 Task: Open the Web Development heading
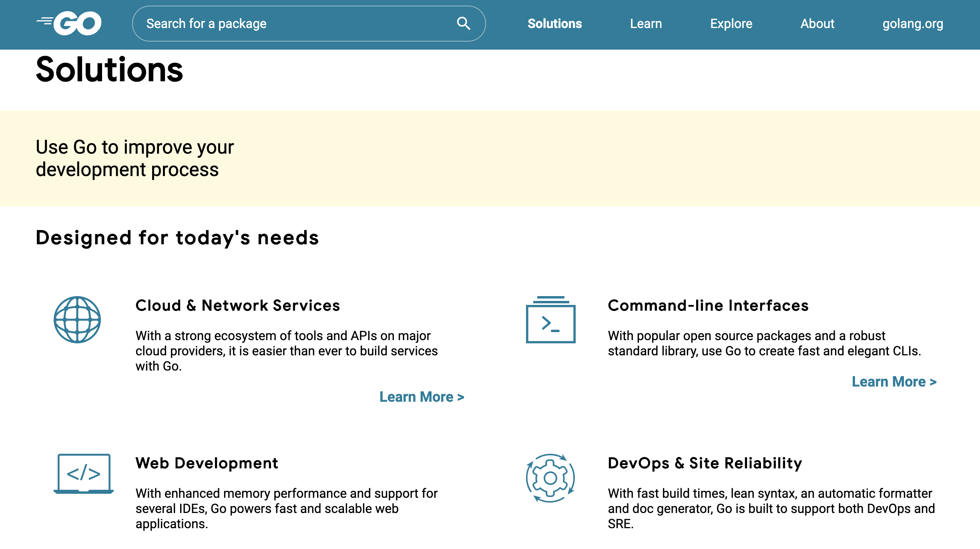point(207,463)
